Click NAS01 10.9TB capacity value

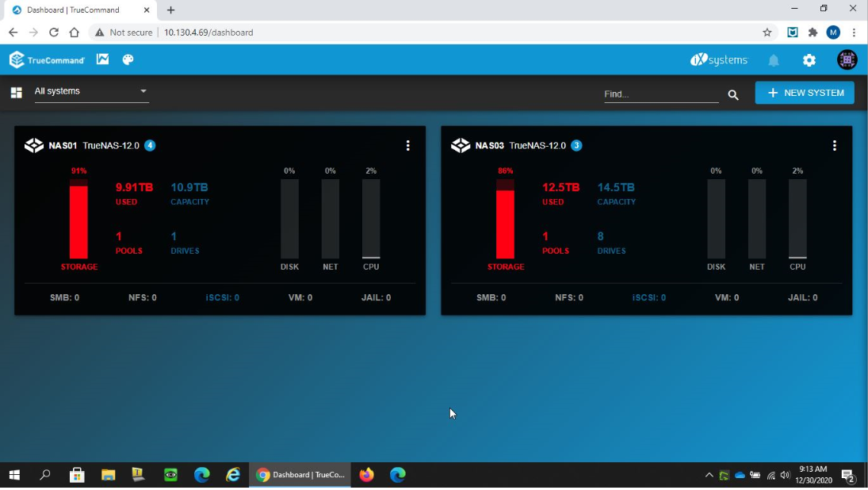tap(189, 188)
